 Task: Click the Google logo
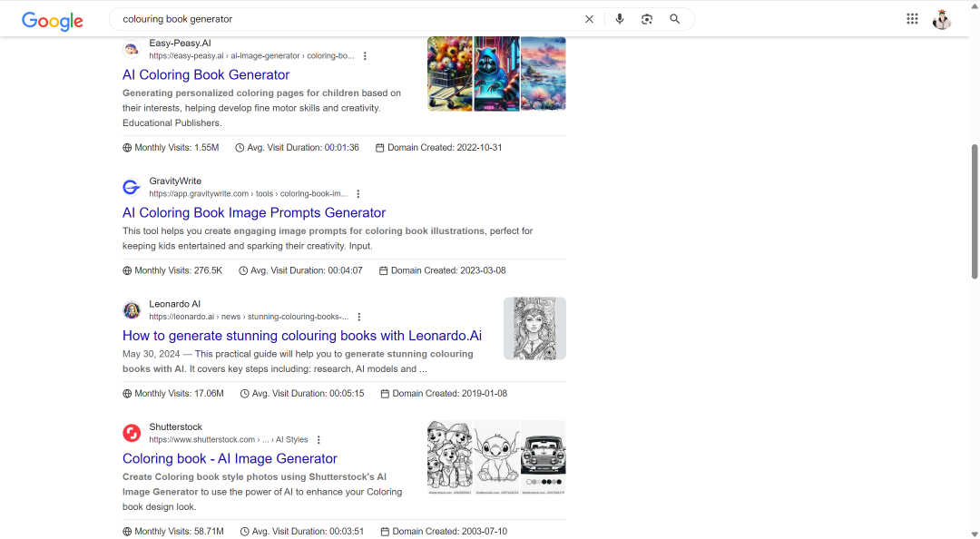point(53,21)
